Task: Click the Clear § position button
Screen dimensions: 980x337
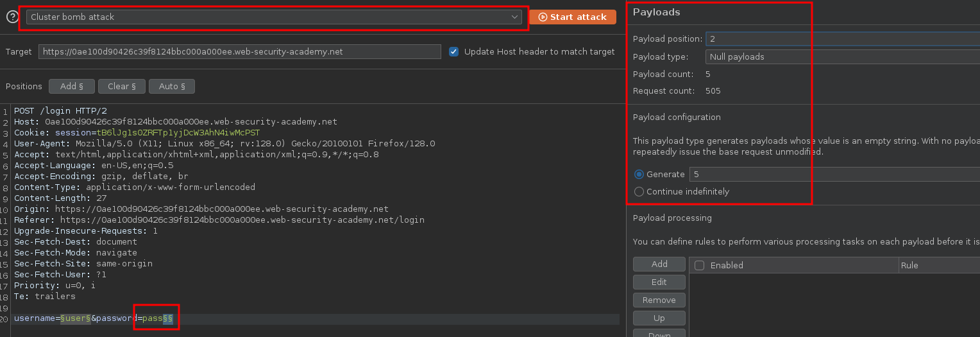Action: pyautogui.click(x=121, y=87)
